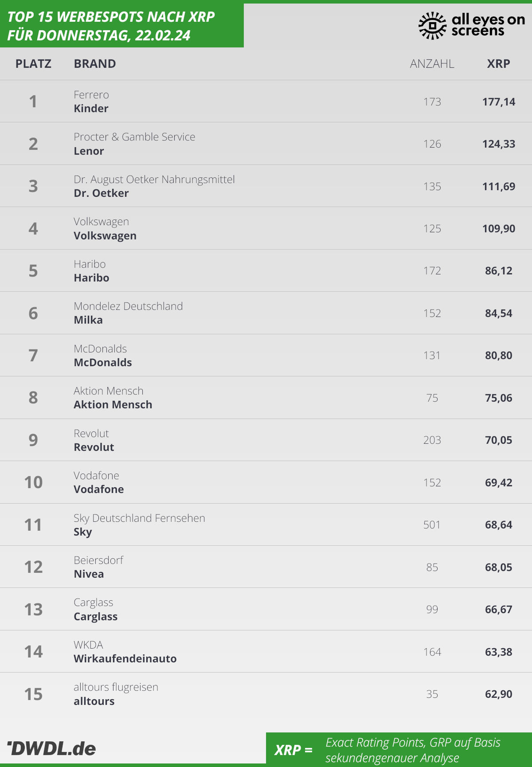Click the Wirkaufendeinauto brand name

[x=125, y=659]
